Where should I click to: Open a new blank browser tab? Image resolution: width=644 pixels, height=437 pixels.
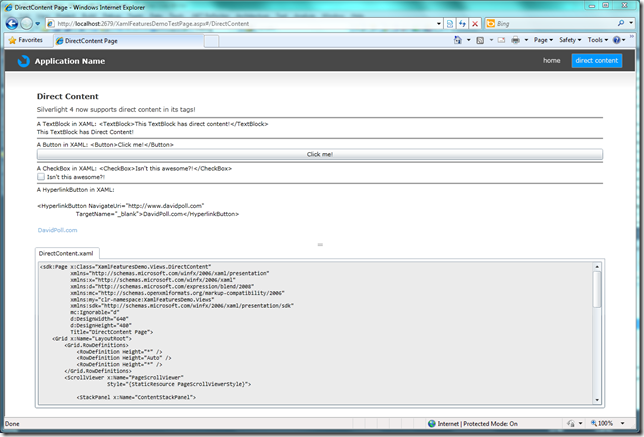tap(212, 41)
